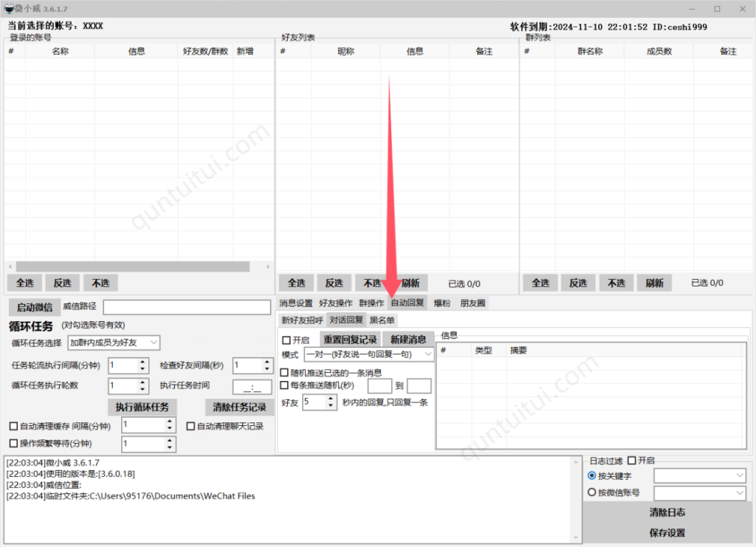The height and width of the screenshot is (547, 756).
Task: Select all groups using 全选 under group list
Action: (x=540, y=283)
